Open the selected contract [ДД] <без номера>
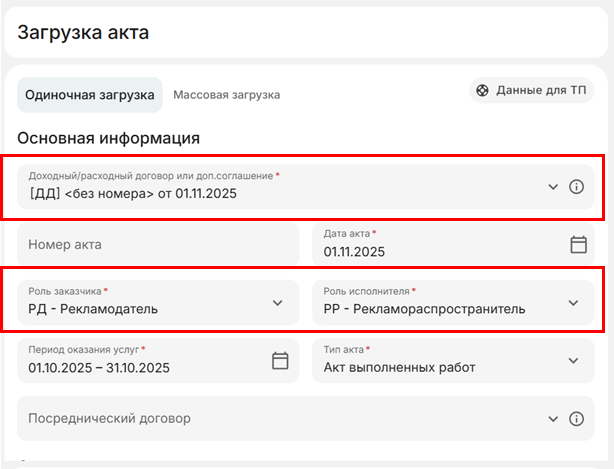Viewport: 614px width, 469px height. tap(133, 193)
